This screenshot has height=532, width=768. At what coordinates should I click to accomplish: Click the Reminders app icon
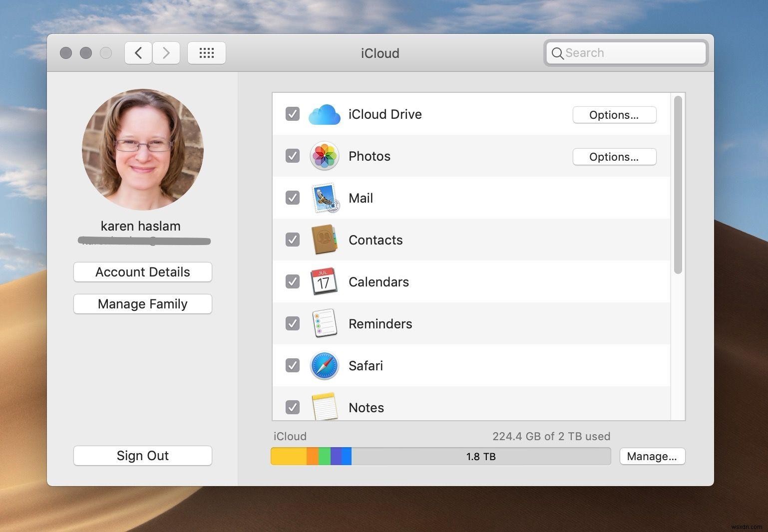click(x=325, y=323)
